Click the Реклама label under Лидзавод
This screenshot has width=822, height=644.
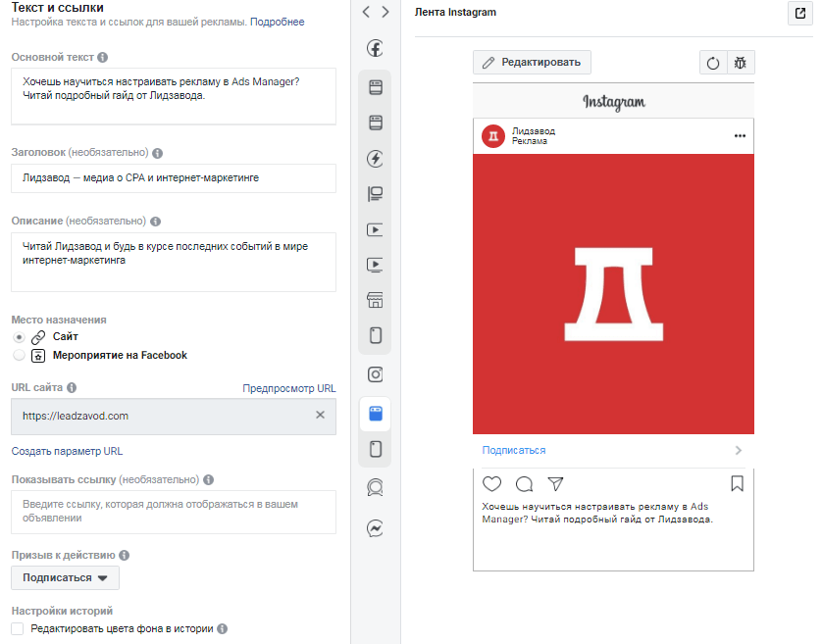point(529,141)
